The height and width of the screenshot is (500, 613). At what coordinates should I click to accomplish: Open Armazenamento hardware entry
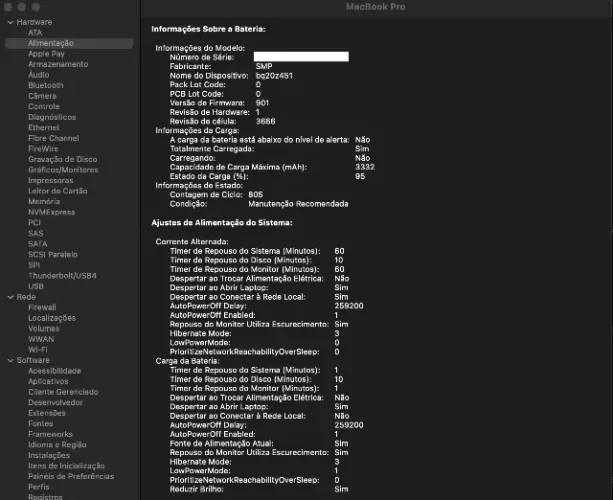(x=58, y=65)
